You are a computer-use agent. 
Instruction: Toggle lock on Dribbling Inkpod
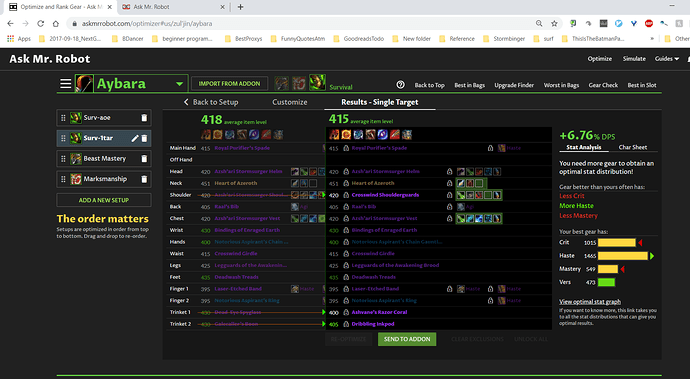point(346,324)
